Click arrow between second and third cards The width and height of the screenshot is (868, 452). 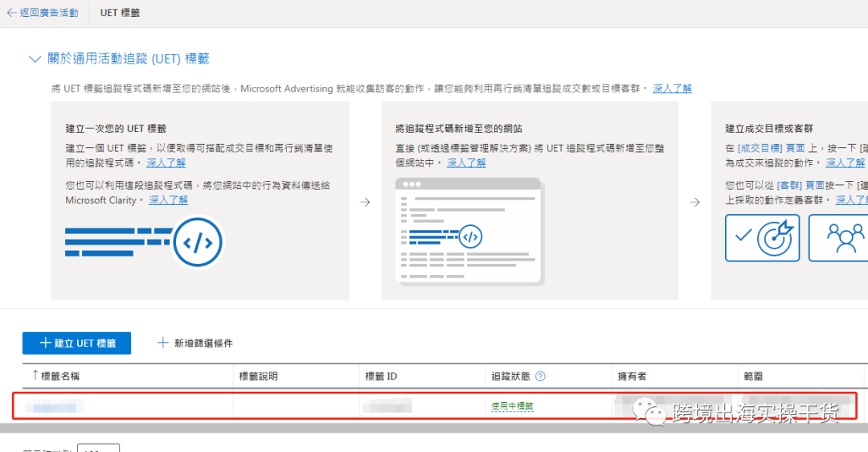[x=694, y=202]
